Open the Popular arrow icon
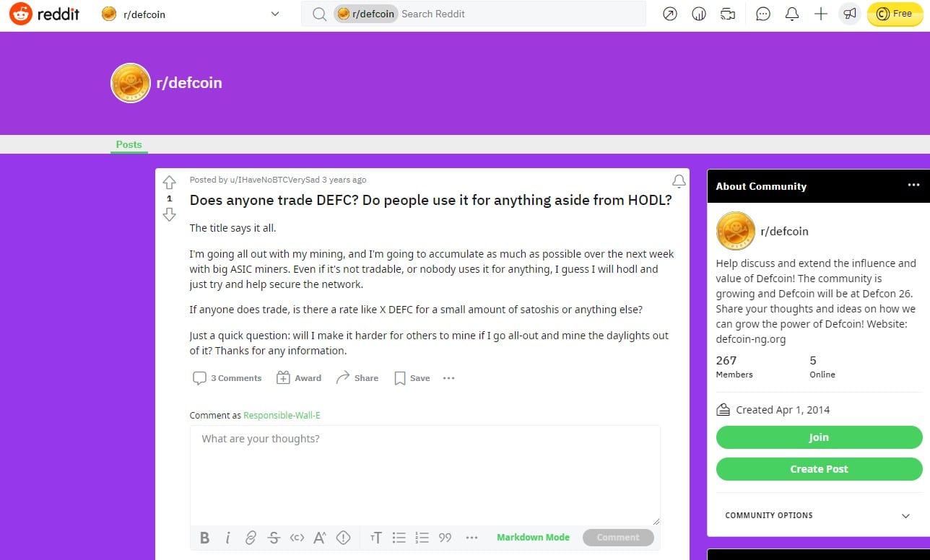Image resolution: width=930 pixels, height=560 pixels. [x=670, y=14]
